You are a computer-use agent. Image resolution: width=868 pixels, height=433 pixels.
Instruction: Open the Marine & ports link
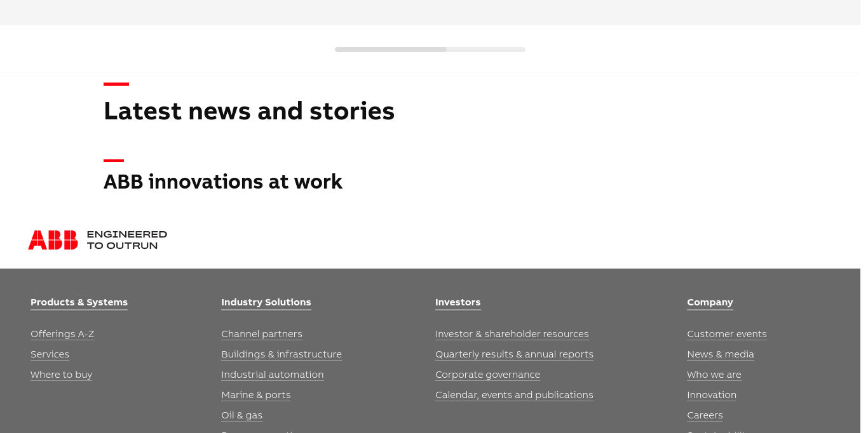255,395
